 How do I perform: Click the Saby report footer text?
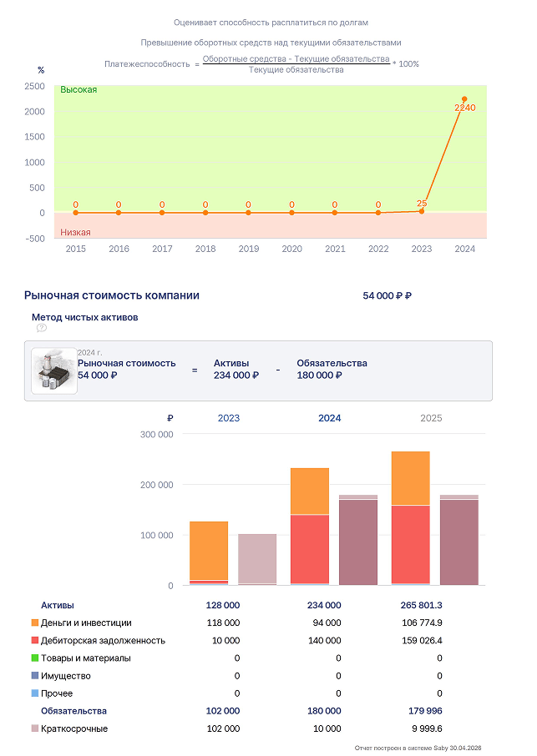(x=418, y=748)
